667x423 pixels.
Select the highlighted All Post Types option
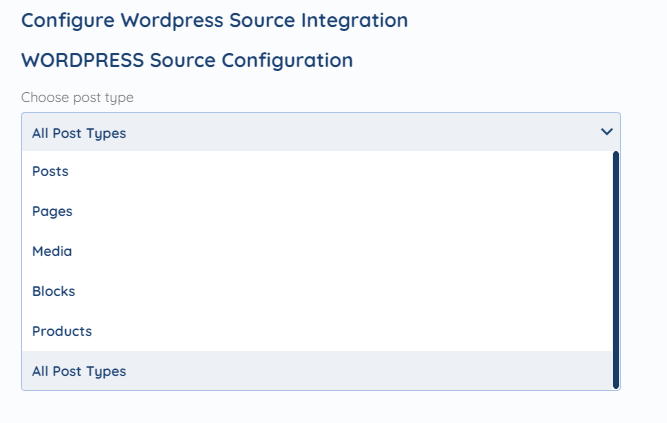pyautogui.click(x=317, y=371)
